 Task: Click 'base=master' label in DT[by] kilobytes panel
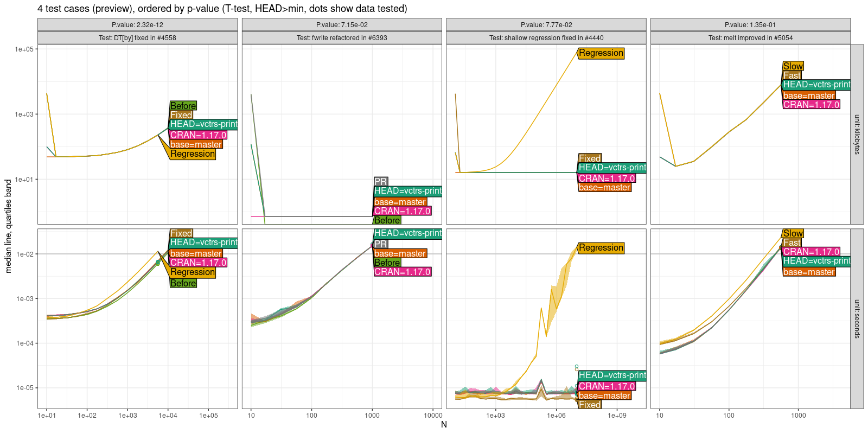point(196,144)
